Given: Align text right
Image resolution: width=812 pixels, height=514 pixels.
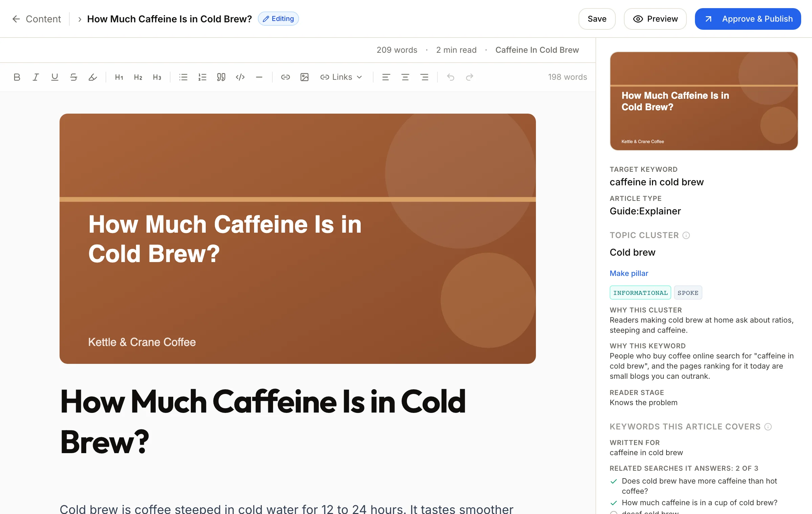Looking at the screenshot, I should click(x=424, y=77).
